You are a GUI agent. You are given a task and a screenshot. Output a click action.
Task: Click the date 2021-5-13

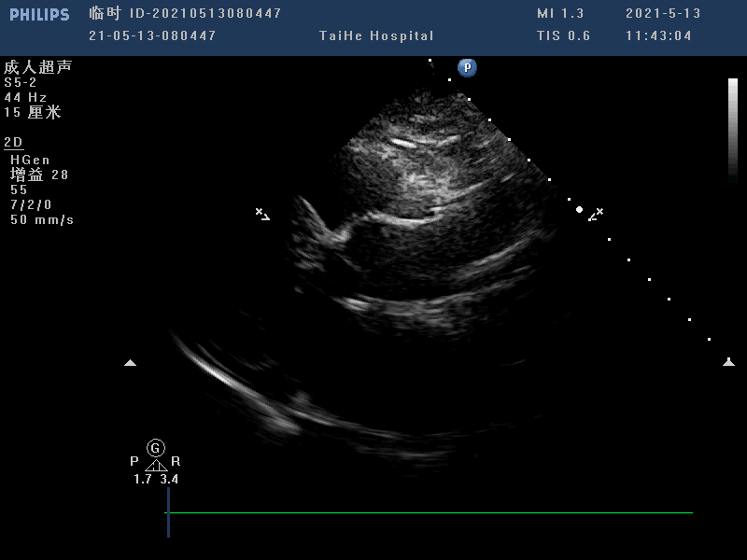663,13
